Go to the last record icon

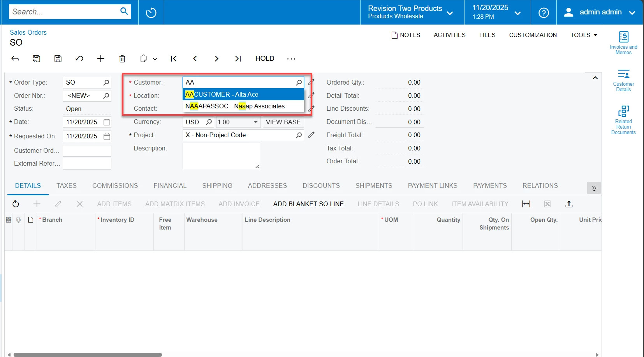[238, 58]
